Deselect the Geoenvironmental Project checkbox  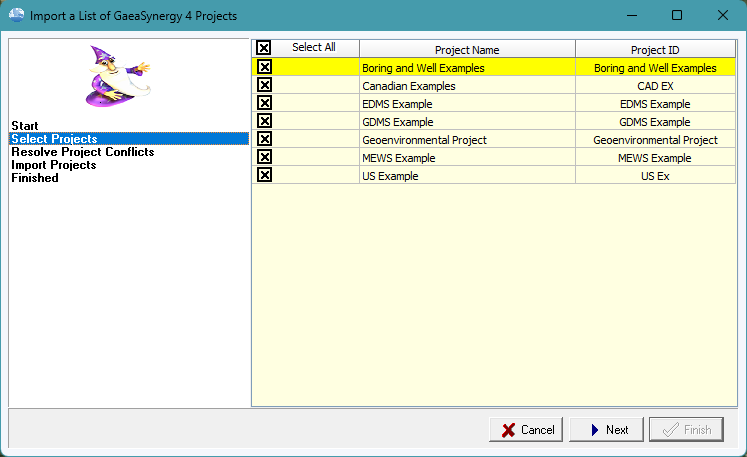click(264, 139)
